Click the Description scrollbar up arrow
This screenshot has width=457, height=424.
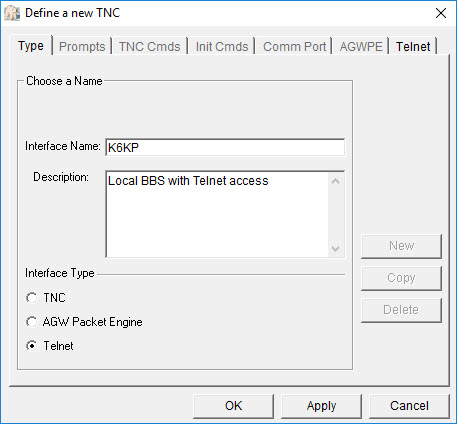pyautogui.click(x=336, y=182)
